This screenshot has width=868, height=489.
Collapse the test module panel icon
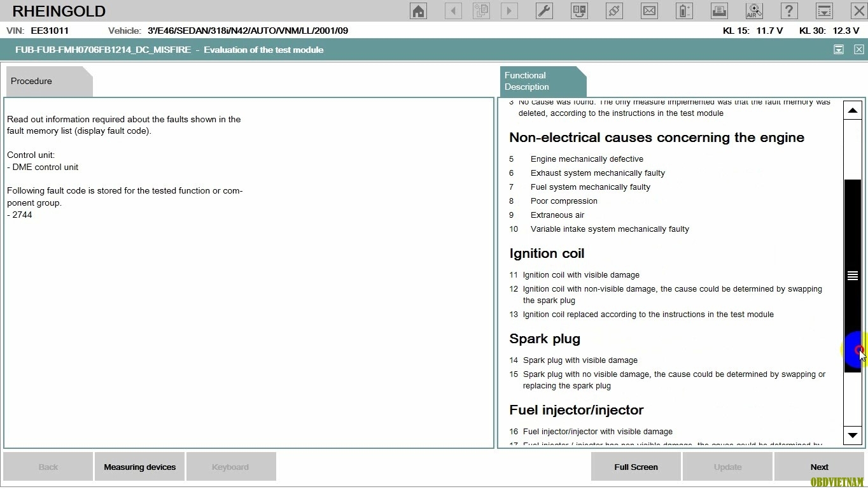point(839,50)
